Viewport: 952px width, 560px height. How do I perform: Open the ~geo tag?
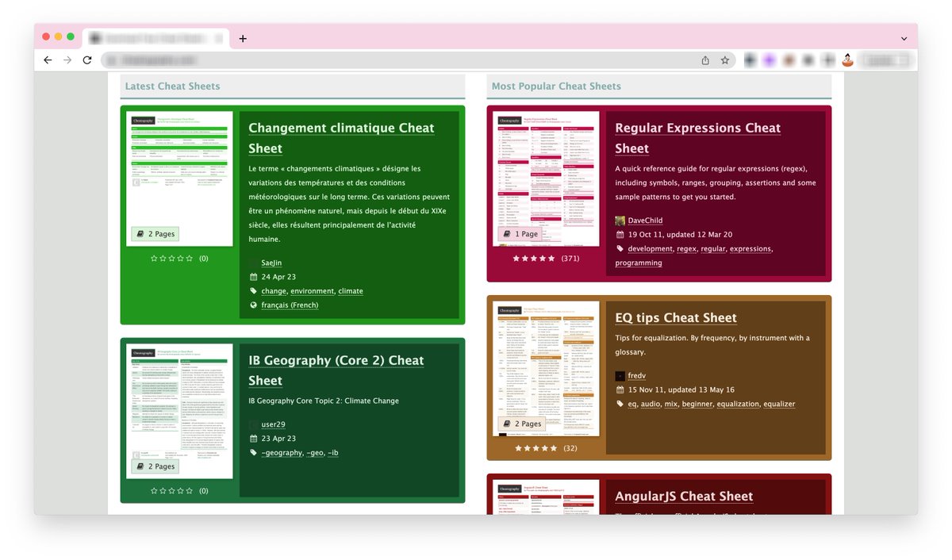[x=315, y=453]
